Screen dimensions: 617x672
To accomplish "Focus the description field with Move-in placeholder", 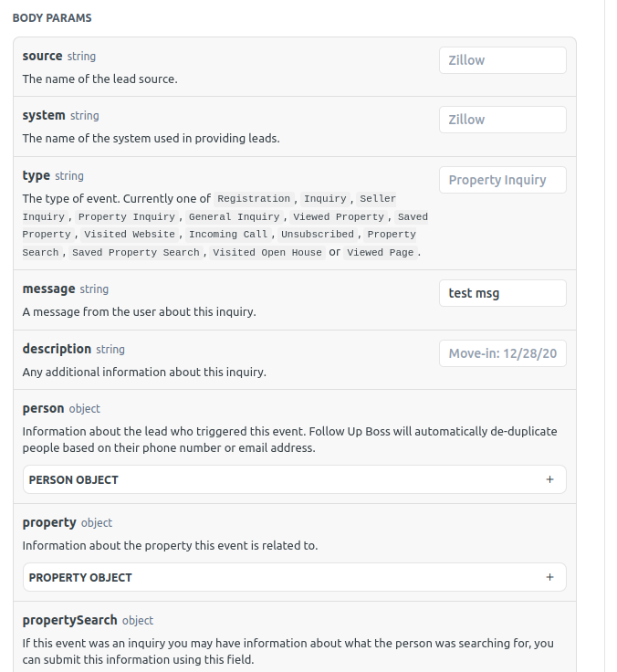I will (502, 353).
